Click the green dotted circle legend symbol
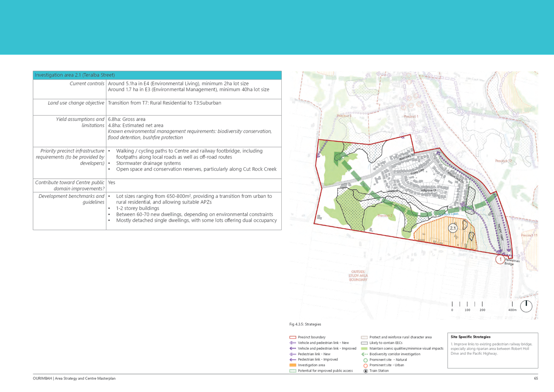Screen dimensions: 554x392 pyautogui.click(x=365, y=360)
